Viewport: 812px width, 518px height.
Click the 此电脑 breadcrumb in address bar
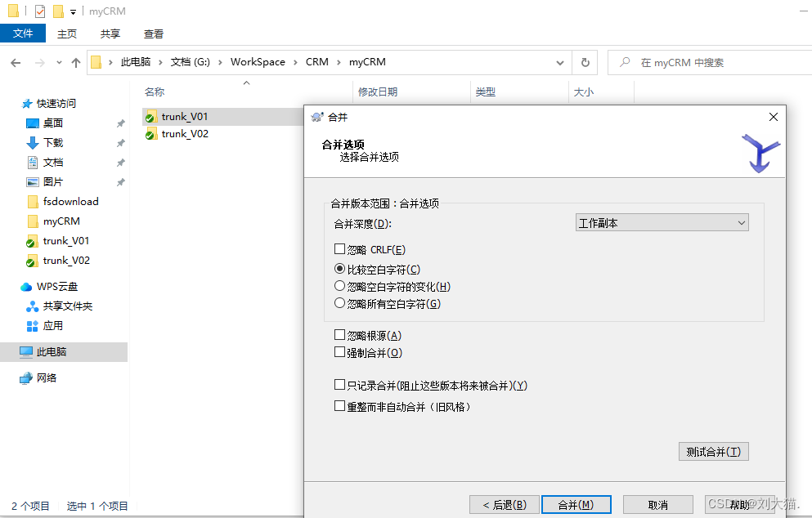point(135,62)
